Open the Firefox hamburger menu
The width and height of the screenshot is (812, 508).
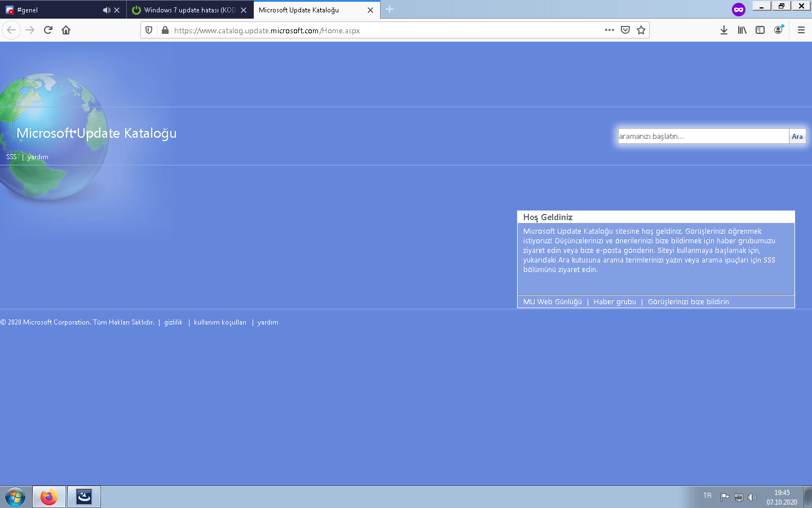pos(801,30)
